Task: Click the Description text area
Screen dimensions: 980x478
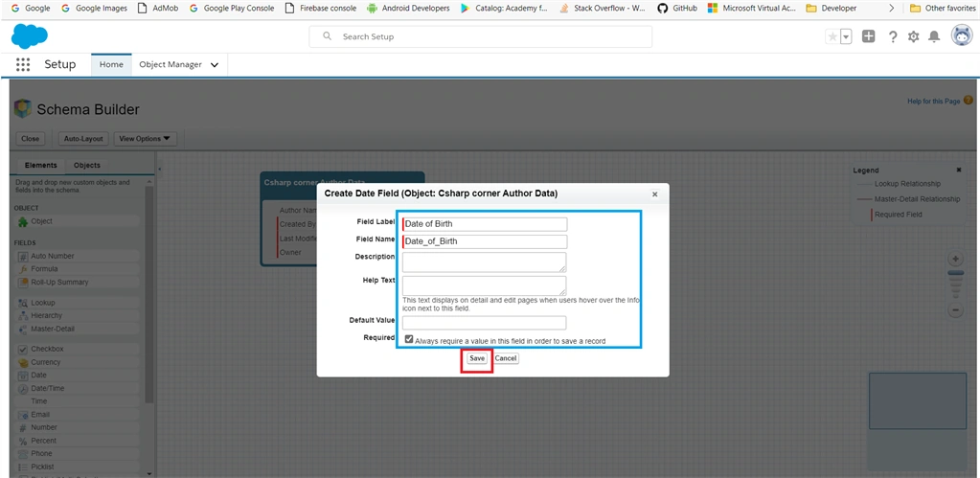Action: click(x=485, y=262)
